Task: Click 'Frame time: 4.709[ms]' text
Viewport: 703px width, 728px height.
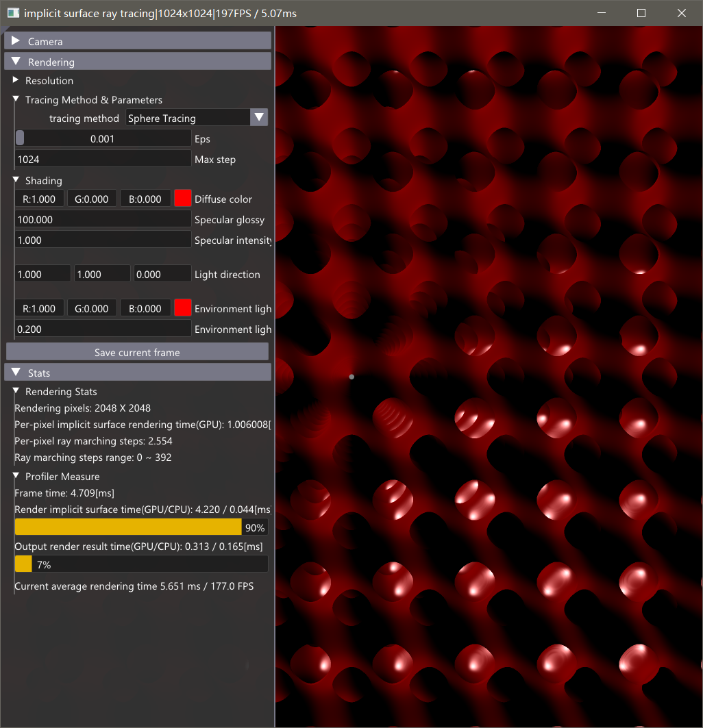Action: point(64,492)
